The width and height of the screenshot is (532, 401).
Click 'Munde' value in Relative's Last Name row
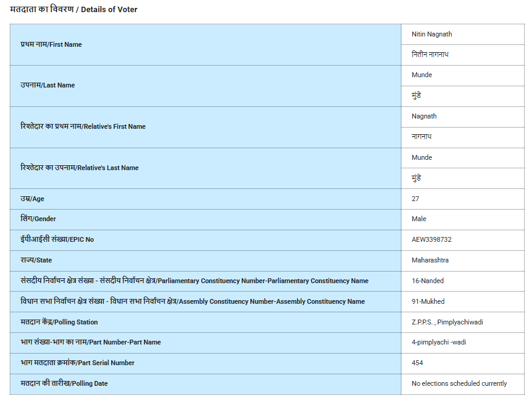421,157
